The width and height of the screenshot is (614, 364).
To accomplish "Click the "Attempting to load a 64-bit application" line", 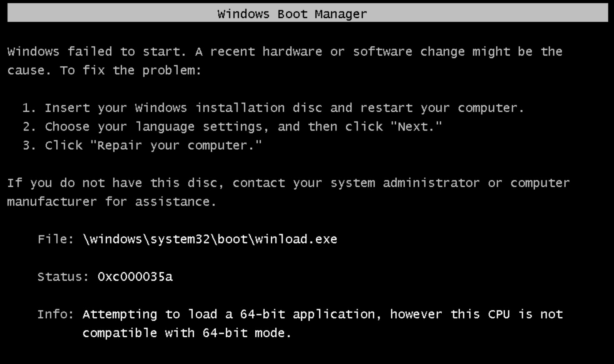I will tap(322, 314).
